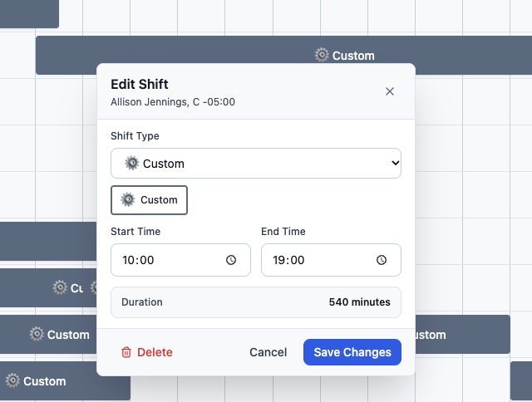532x402 pixels.
Task: Click gear icon on bottom-left Custom shift
Action: [12, 380]
